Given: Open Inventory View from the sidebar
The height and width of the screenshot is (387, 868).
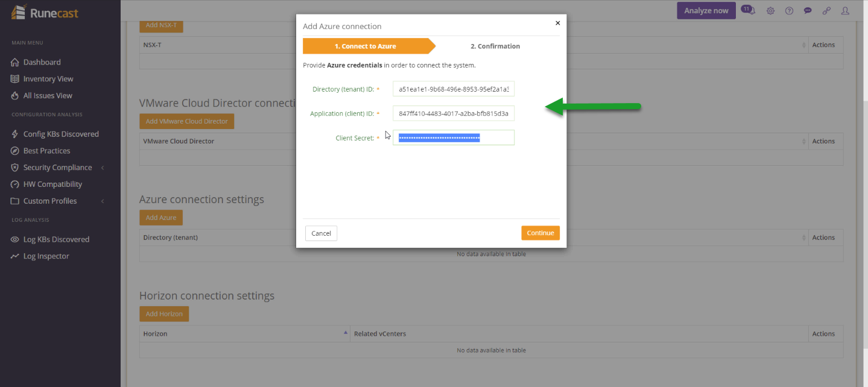Looking at the screenshot, I should pyautogui.click(x=48, y=79).
